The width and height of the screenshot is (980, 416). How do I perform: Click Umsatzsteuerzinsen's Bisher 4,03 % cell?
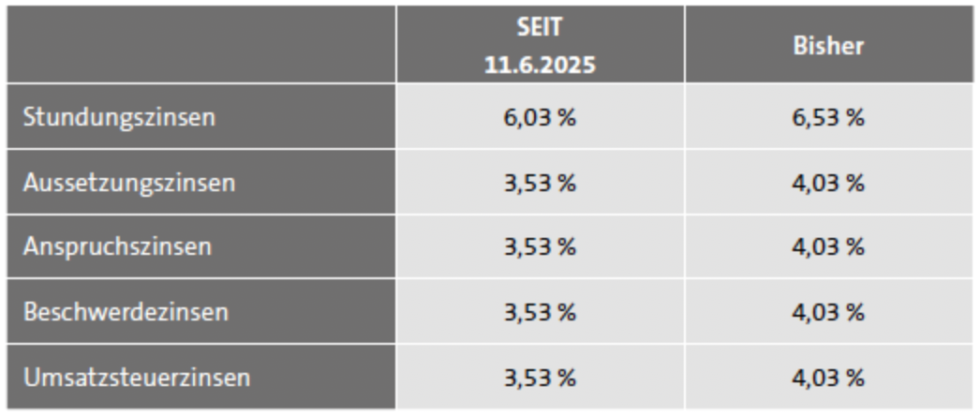coord(827,378)
